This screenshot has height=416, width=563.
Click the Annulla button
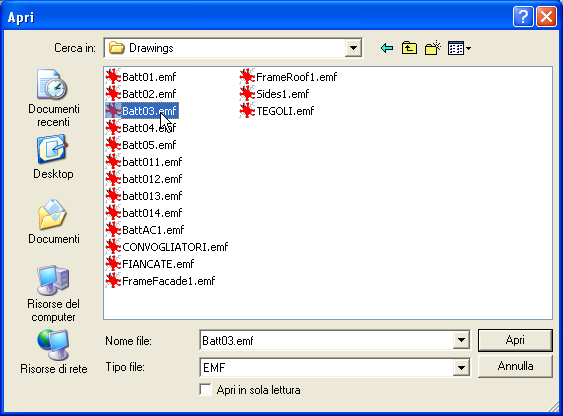[515, 366]
